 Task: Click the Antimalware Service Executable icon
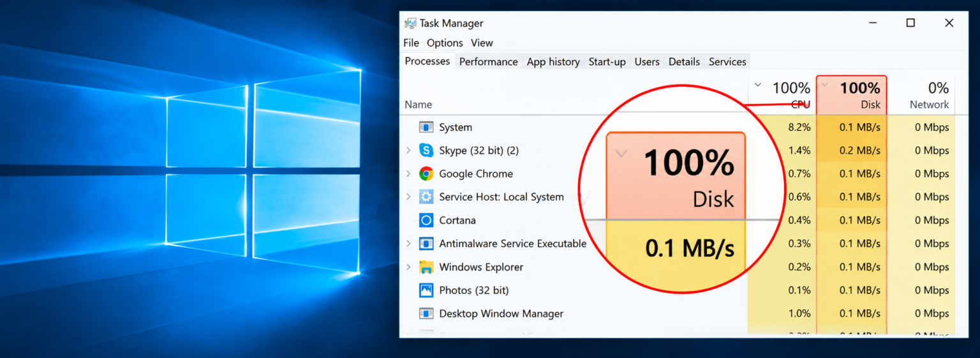coord(426,244)
